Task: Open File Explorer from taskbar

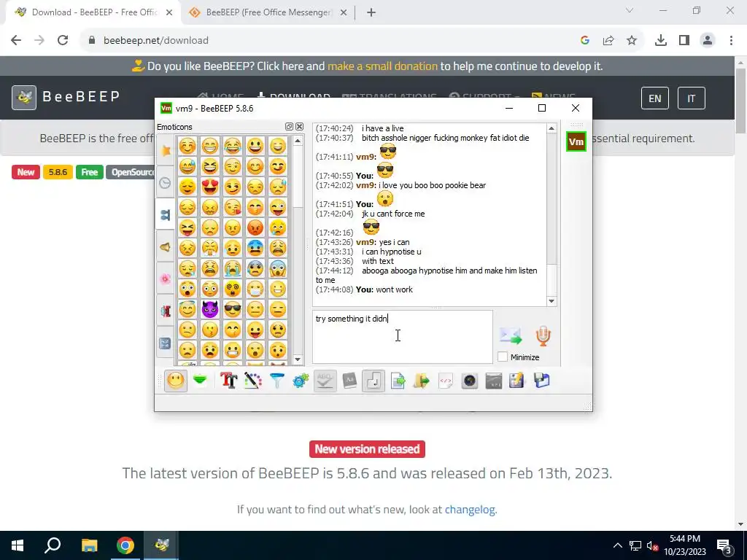Action: click(x=89, y=545)
